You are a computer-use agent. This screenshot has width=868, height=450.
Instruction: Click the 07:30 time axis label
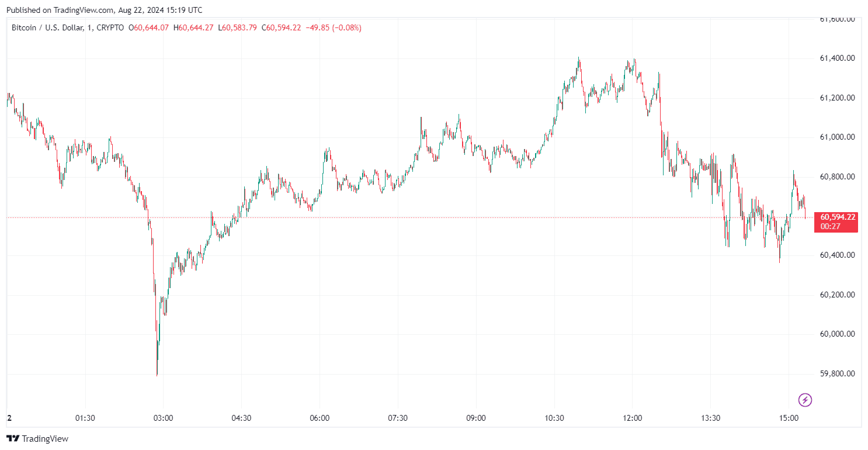[398, 418]
